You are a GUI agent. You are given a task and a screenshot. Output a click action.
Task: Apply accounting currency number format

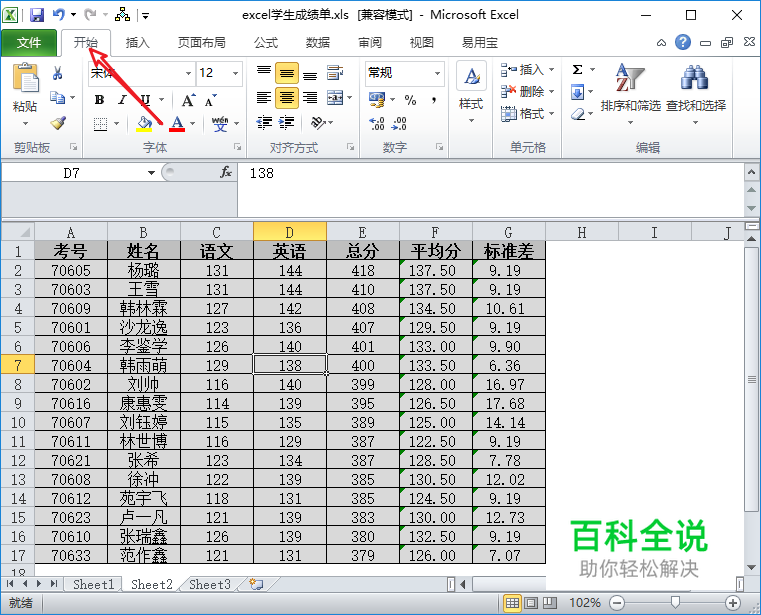click(377, 100)
